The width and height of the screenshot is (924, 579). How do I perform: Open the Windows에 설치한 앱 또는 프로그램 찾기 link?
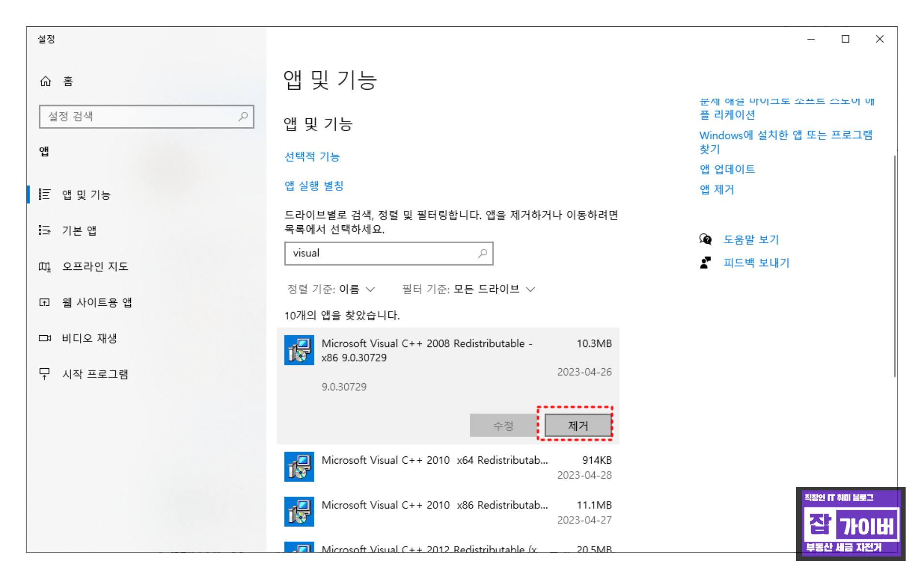(x=785, y=142)
